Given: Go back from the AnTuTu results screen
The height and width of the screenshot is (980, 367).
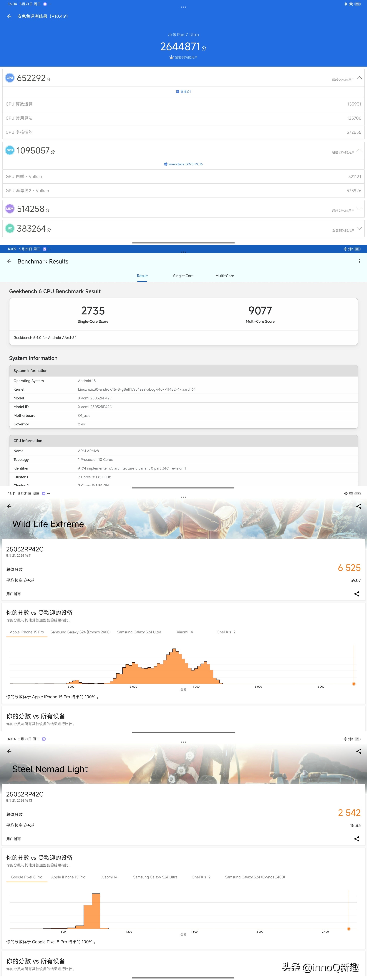Looking at the screenshot, I should (9, 16).
